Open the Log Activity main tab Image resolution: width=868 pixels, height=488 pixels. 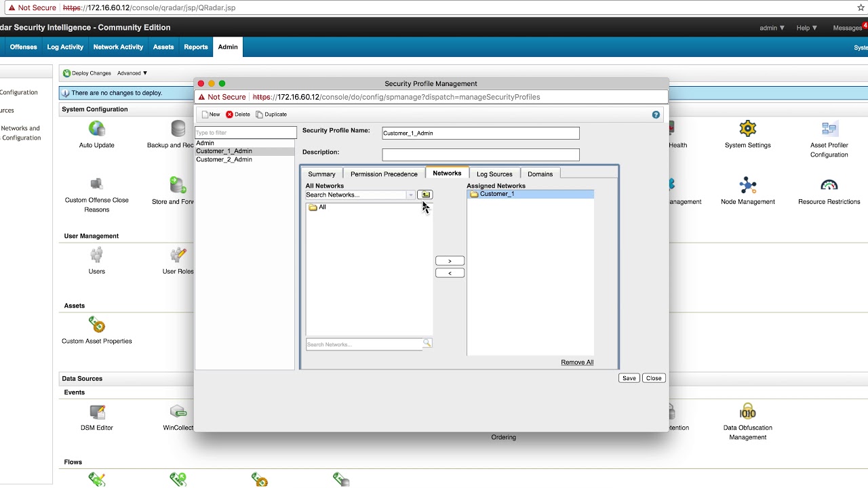(65, 47)
